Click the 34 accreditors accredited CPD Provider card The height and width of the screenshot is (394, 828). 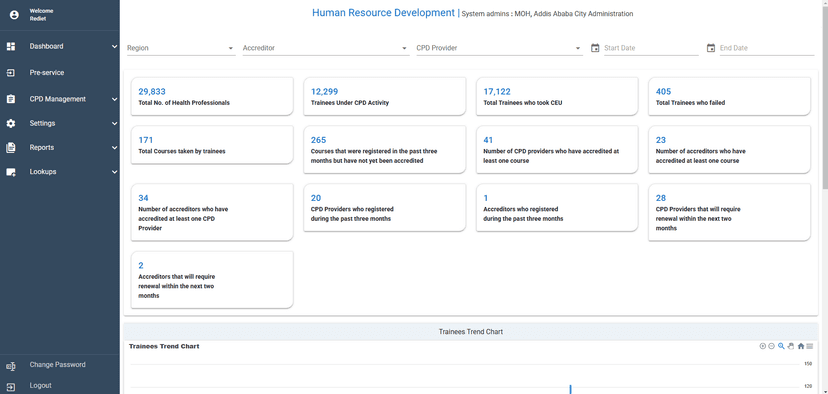click(212, 212)
